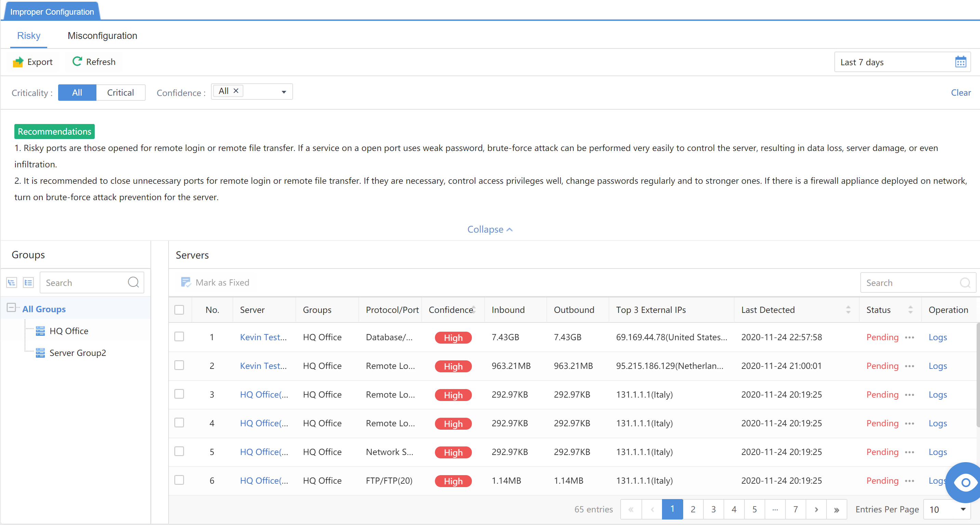Switch Groups panel to list view icon

pos(28,282)
